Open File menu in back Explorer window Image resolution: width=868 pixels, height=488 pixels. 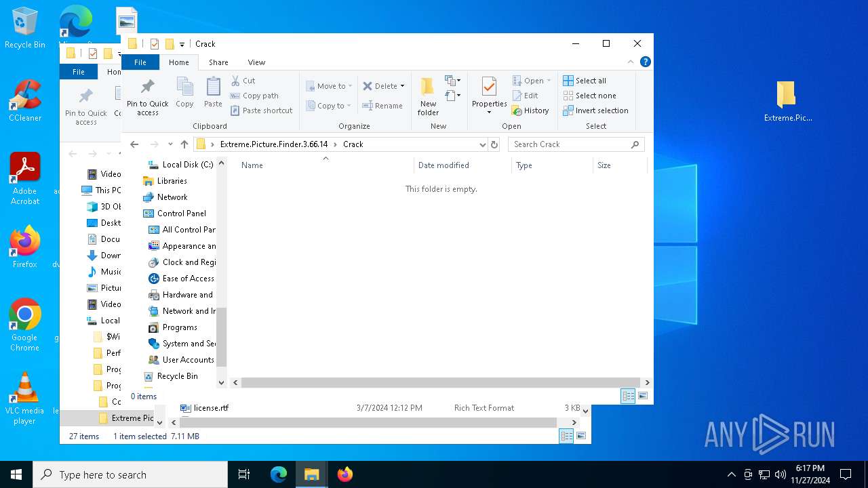(x=79, y=72)
